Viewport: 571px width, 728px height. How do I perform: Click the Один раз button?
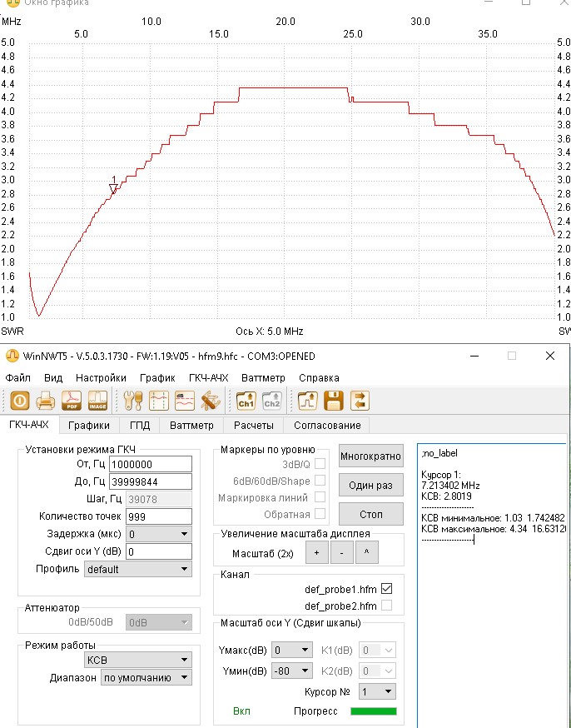coord(370,485)
